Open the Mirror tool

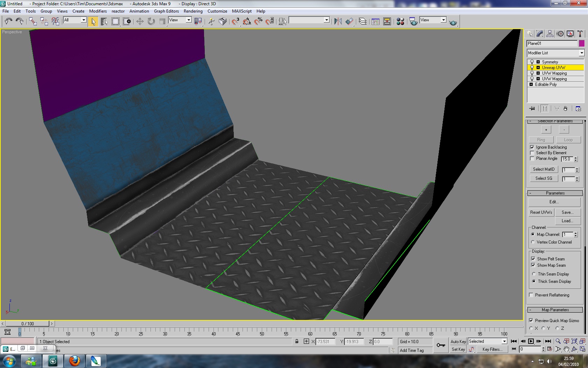[338, 21]
